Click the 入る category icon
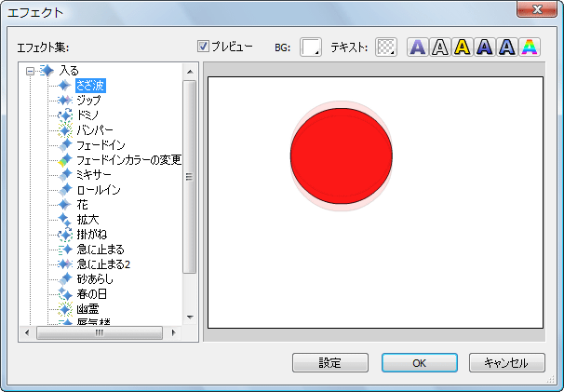The height and width of the screenshot is (392, 564). coord(47,71)
